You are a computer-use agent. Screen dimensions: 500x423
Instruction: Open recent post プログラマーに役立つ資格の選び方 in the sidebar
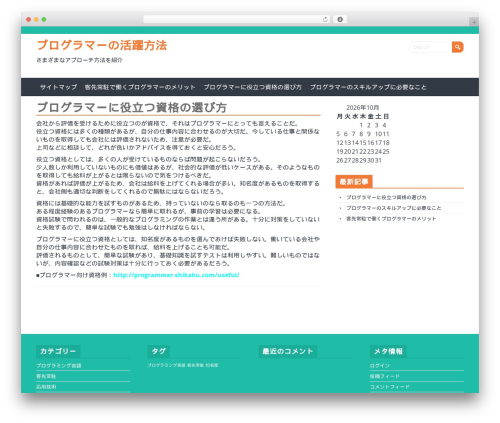386,197
